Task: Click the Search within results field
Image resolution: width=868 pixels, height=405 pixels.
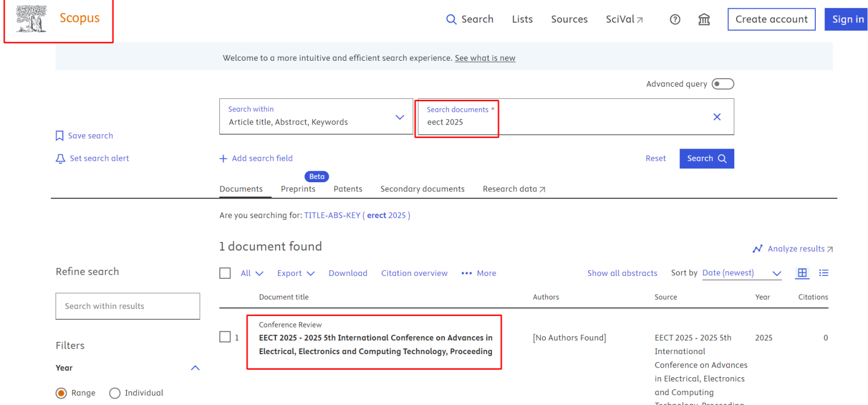Action: [x=128, y=306]
